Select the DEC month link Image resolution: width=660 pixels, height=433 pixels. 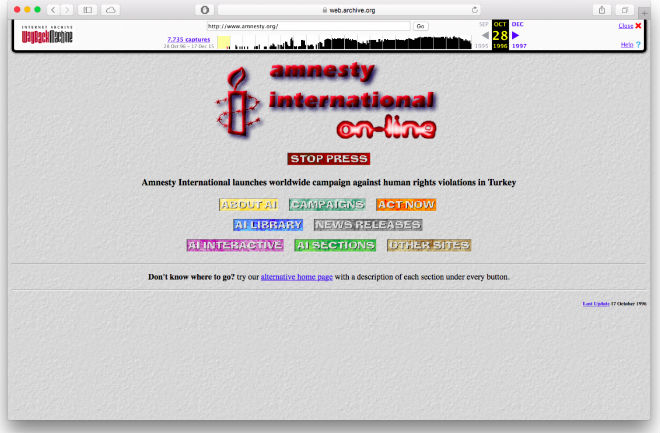(x=517, y=24)
